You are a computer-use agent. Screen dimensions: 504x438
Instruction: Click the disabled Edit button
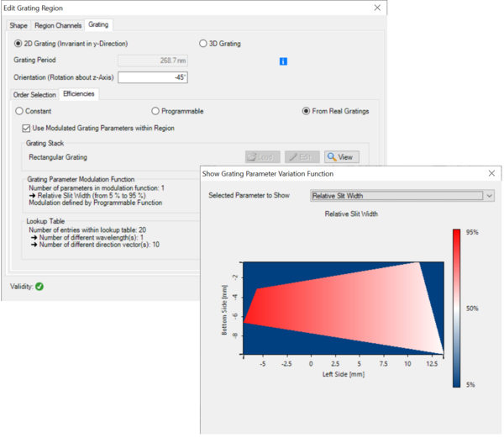[302, 156]
